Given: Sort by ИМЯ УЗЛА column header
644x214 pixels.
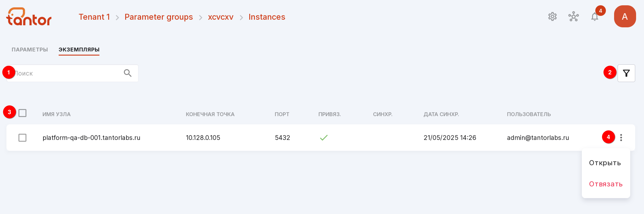Looking at the screenshot, I should [x=56, y=114].
